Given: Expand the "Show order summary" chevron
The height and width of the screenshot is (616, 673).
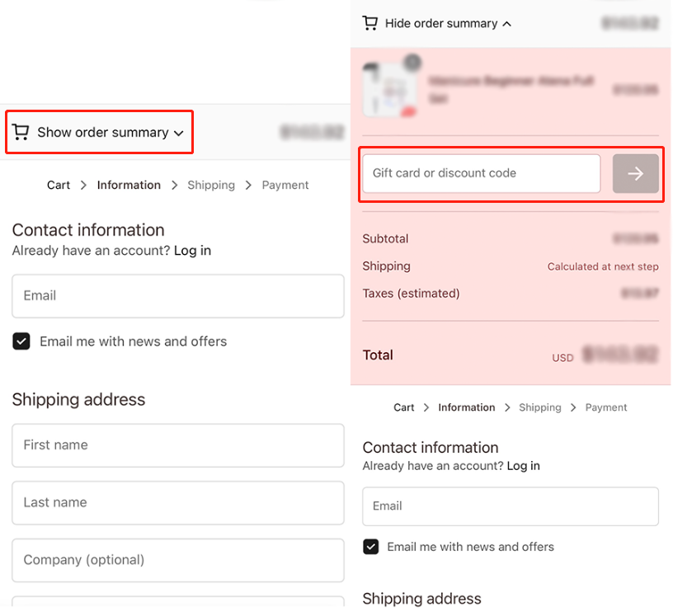Looking at the screenshot, I should point(179,133).
